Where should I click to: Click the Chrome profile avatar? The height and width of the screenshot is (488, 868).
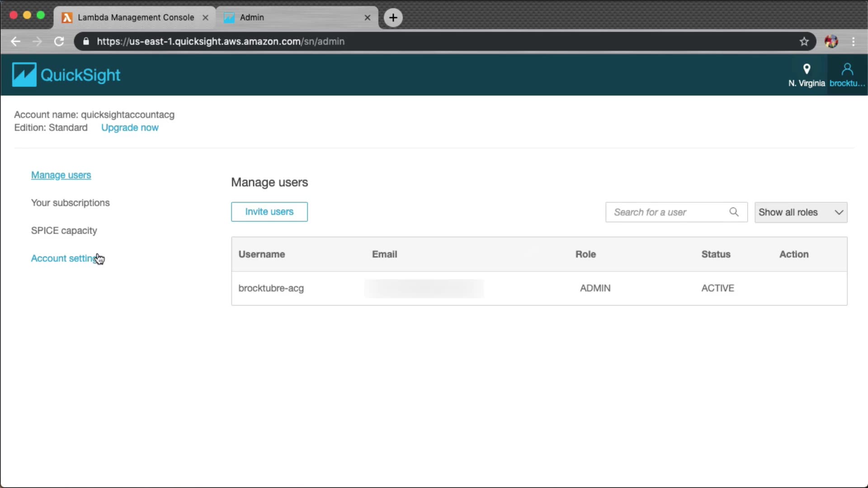click(x=831, y=42)
